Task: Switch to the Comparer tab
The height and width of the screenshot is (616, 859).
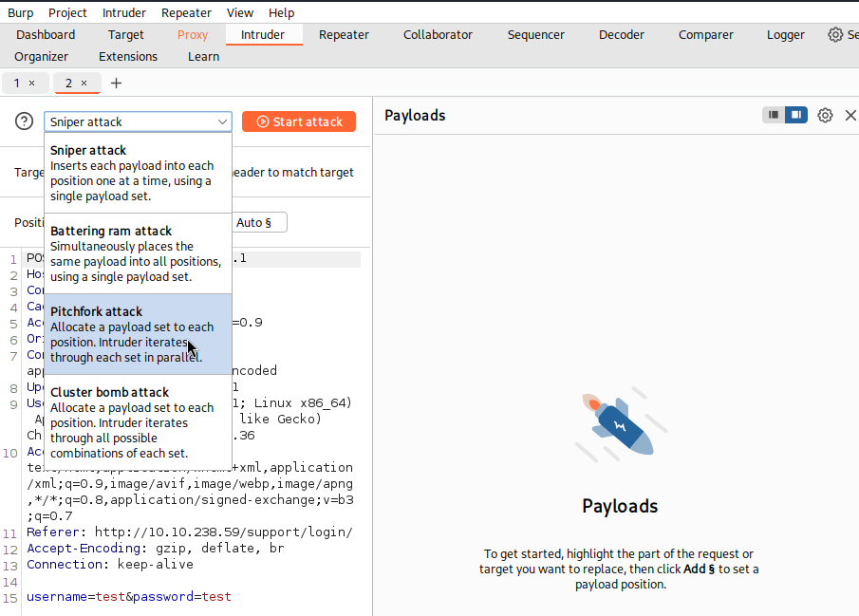Action: (x=705, y=34)
